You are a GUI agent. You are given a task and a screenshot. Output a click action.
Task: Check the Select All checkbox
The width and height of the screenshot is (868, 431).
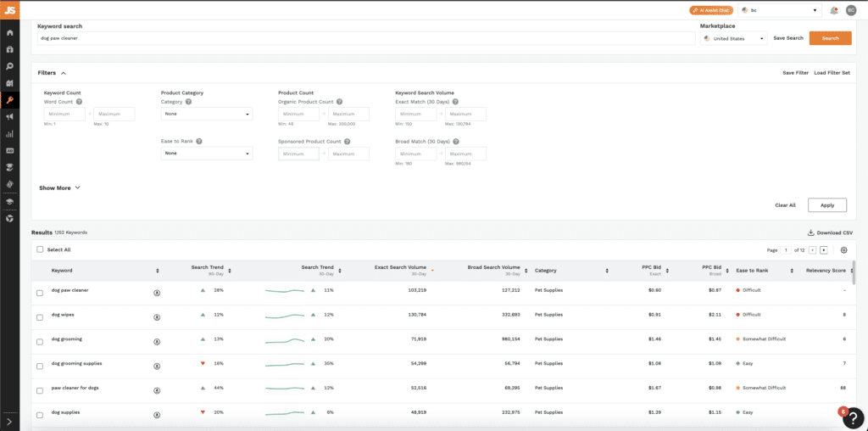40,249
